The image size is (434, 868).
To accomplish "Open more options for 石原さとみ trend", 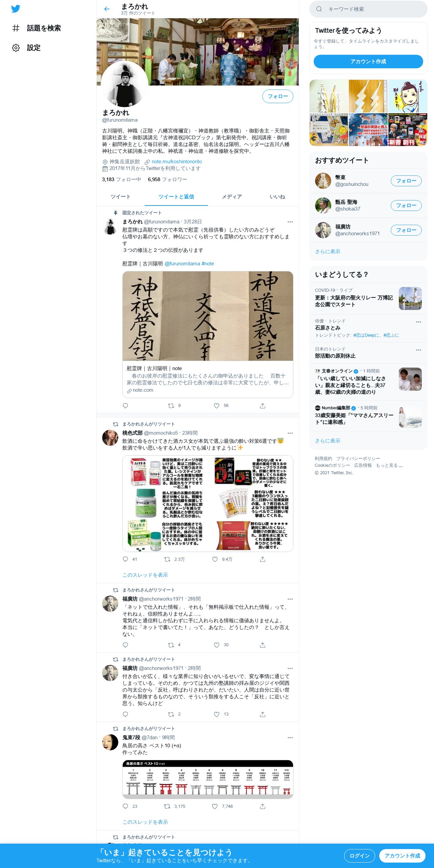I will [x=418, y=322].
